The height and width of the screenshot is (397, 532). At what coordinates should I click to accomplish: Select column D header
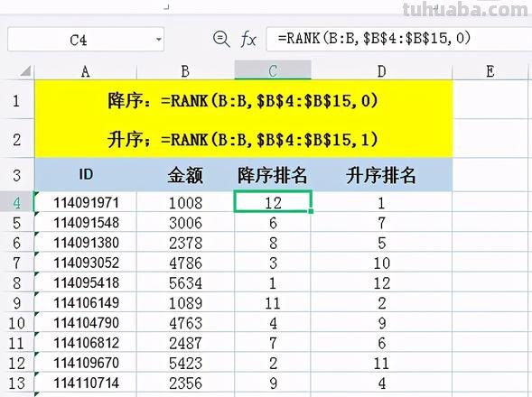[x=382, y=71]
